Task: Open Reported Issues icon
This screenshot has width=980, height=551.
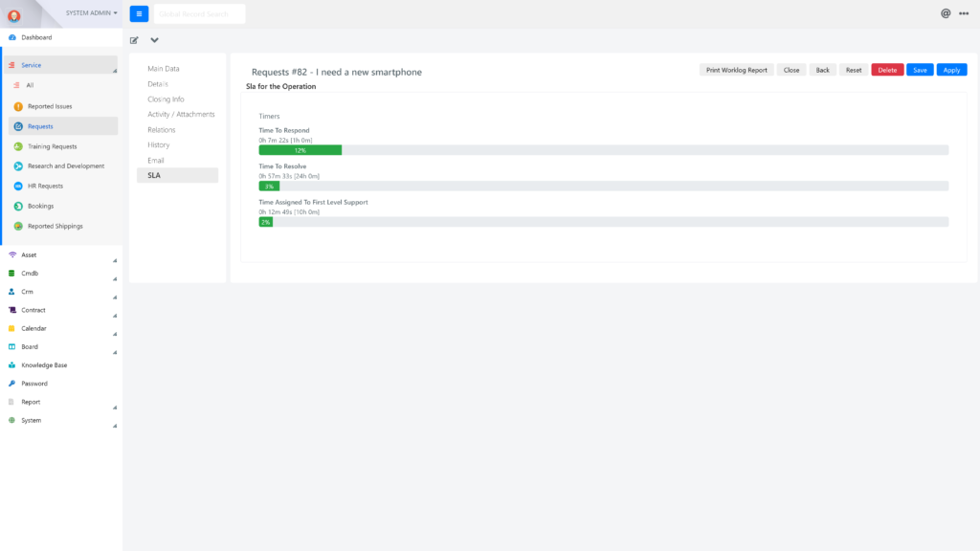Action: tap(18, 106)
